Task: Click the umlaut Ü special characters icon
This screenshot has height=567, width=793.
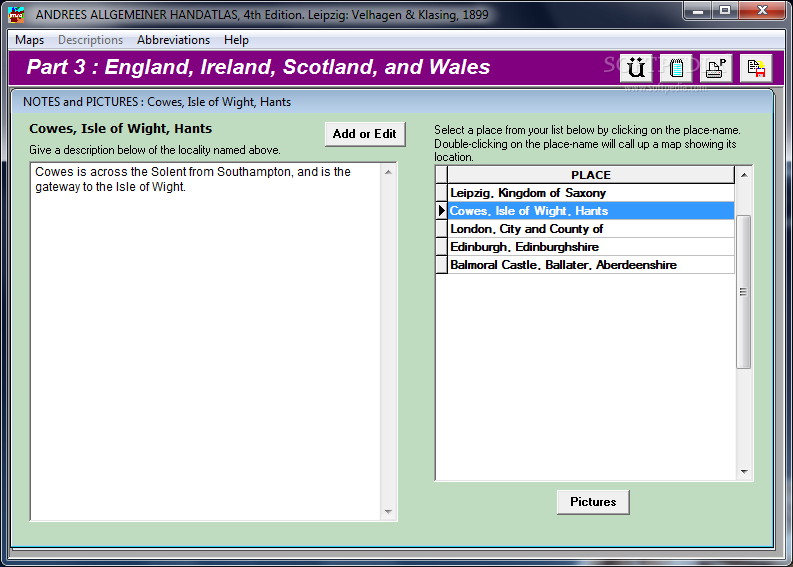Action: point(636,68)
